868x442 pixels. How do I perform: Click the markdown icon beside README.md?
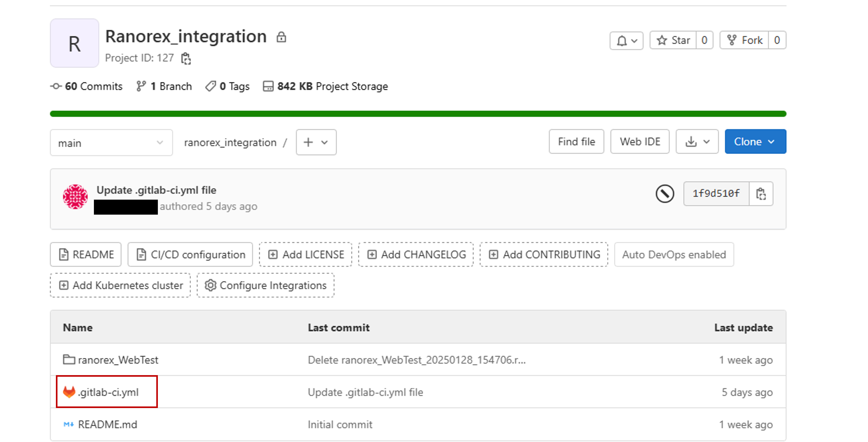68,424
